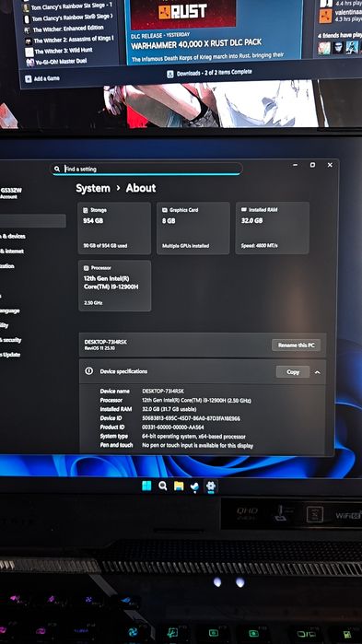Go back to System in the breadcrumb
Image resolution: width=362 pixels, height=644 pixels.
pyautogui.click(x=93, y=188)
